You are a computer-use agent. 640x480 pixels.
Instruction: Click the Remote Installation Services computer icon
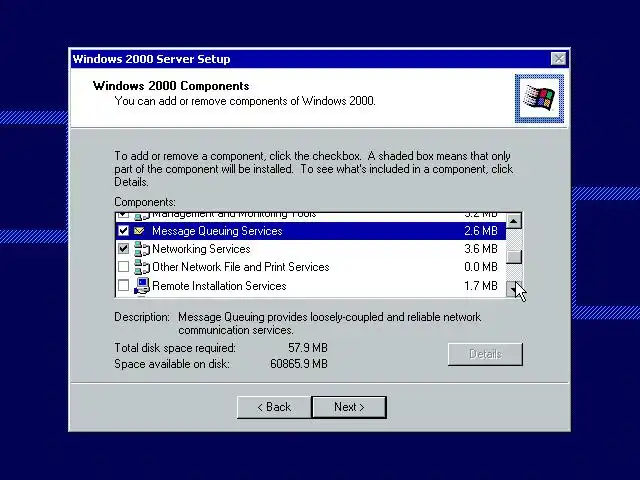[x=142, y=286]
